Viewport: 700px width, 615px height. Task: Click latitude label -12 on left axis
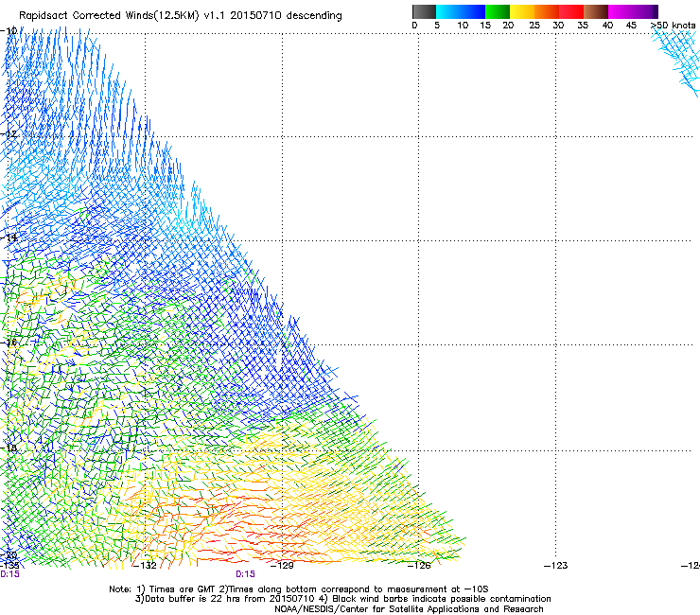pos(9,134)
